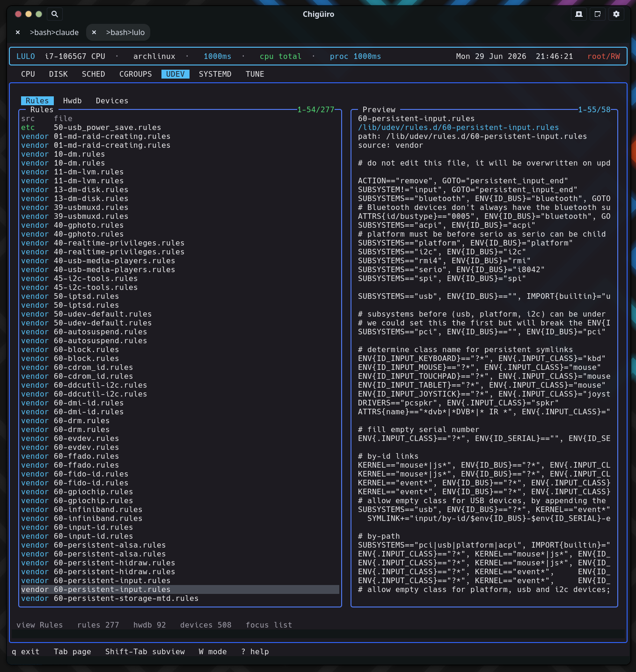Click the clock reading 21:46:21
This screenshot has width=636, height=672.
[x=555, y=56]
